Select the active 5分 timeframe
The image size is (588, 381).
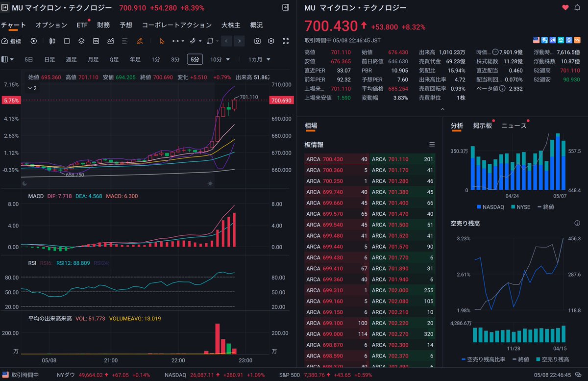[x=195, y=59]
